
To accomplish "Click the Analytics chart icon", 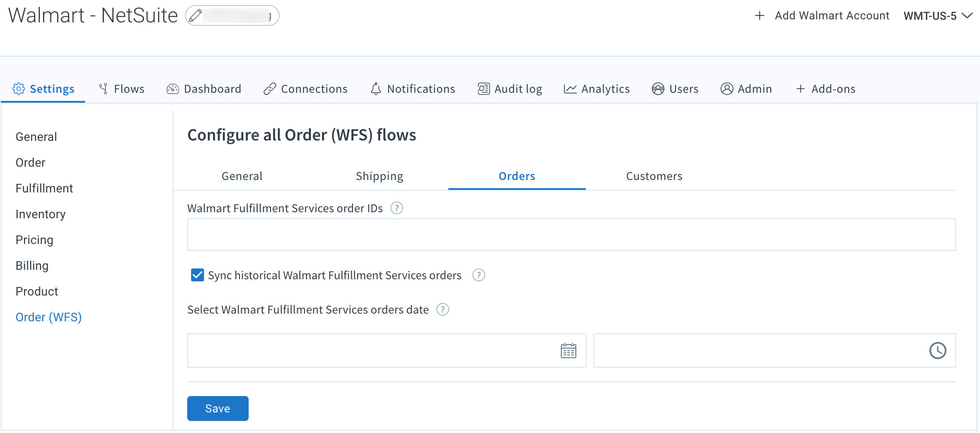I will [x=570, y=88].
